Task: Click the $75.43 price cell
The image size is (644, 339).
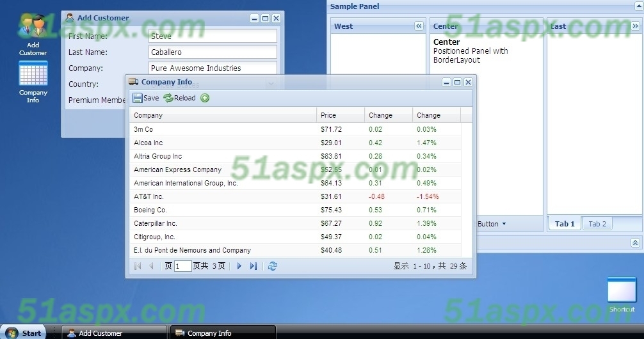Action: [x=341, y=210]
